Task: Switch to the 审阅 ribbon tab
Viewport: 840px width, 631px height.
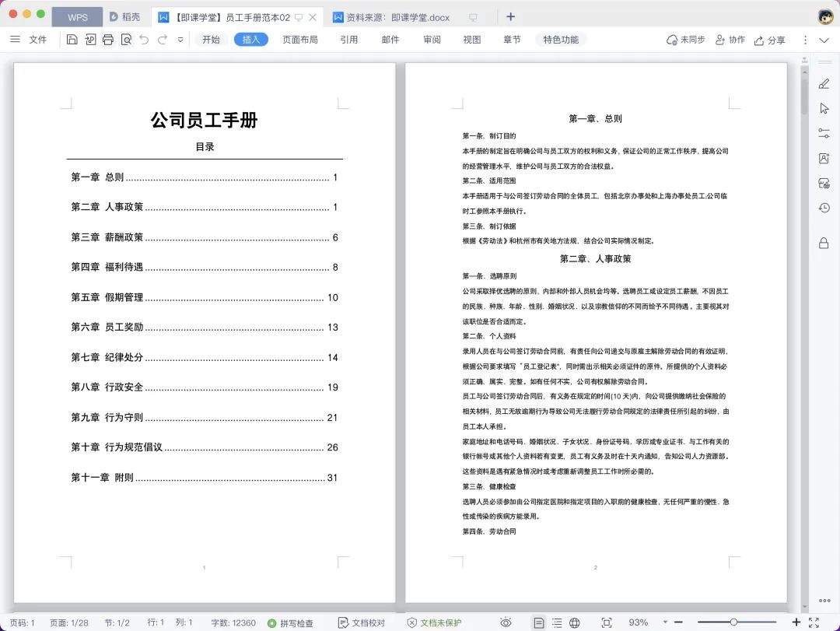Action: pos(432,40)
